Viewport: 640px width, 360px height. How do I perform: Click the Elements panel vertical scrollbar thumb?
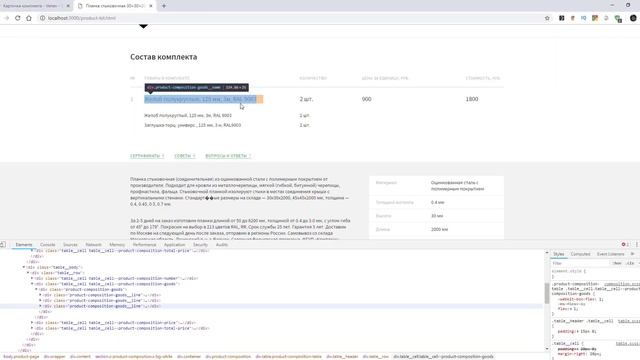547,293
